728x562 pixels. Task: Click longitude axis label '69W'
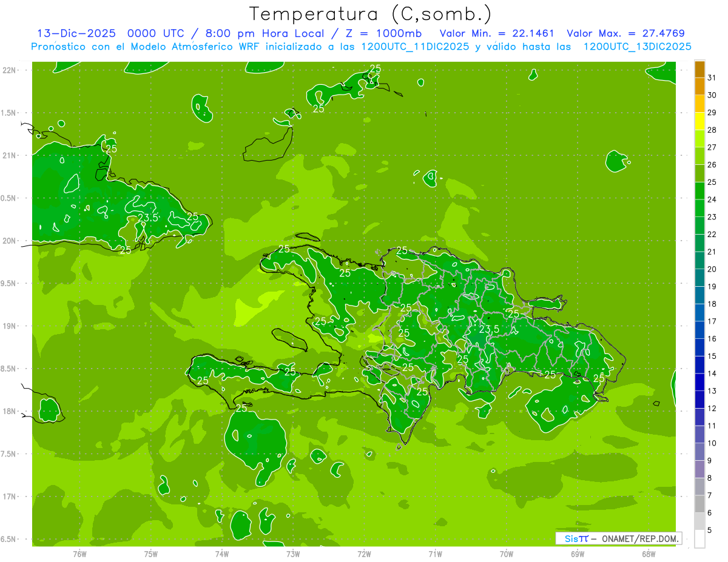tap(577, 554)
